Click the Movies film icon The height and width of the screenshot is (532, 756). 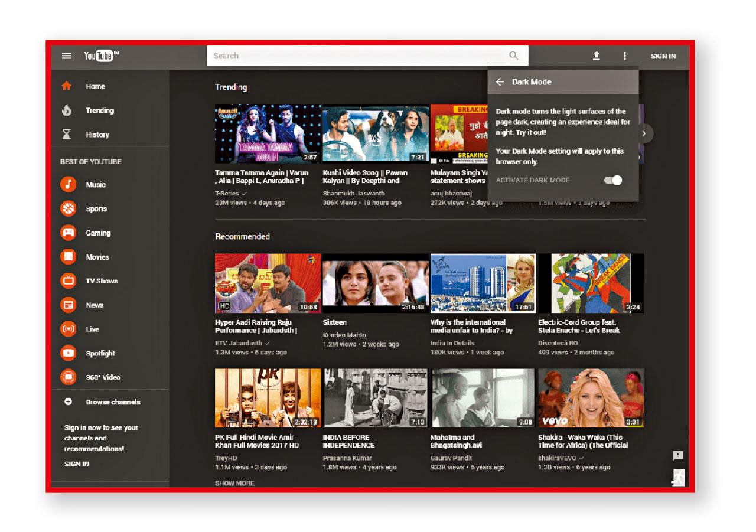click(x=69, y=257)
